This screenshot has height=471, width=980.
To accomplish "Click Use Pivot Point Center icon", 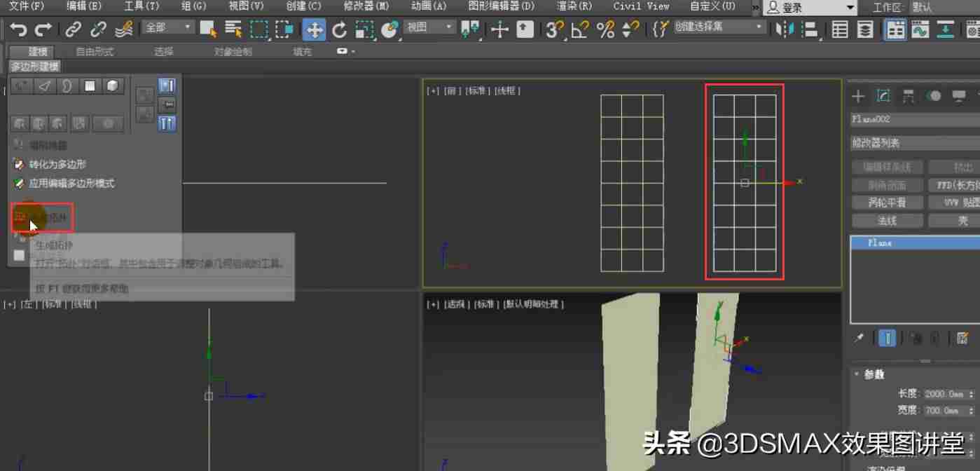I will tap(471, 29).
